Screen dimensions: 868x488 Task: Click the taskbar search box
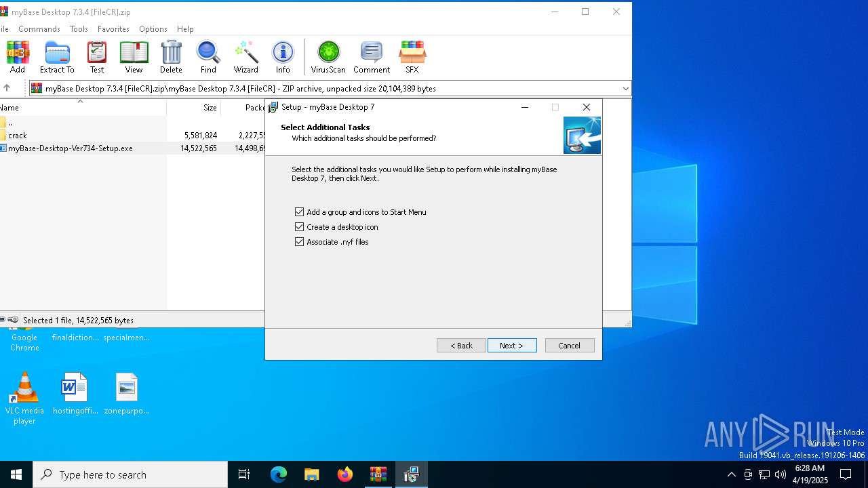(x=130, y=474)
